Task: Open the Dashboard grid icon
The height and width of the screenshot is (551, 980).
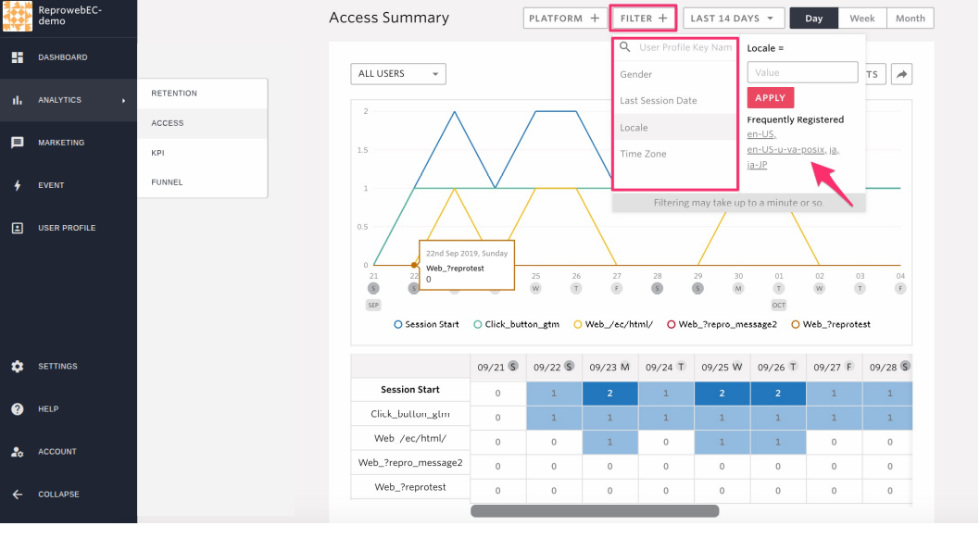Action: tap(18, 57)
